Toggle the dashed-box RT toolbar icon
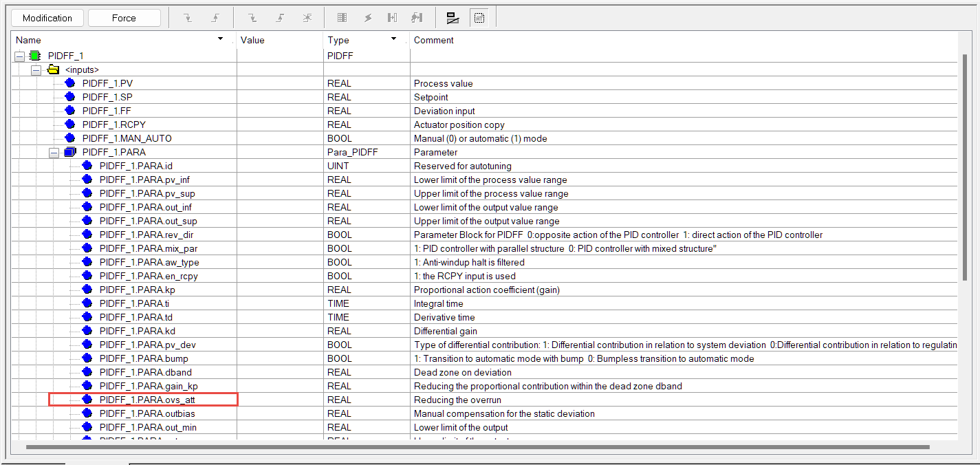This screenshot has height=465, width=980. point(479,18)
